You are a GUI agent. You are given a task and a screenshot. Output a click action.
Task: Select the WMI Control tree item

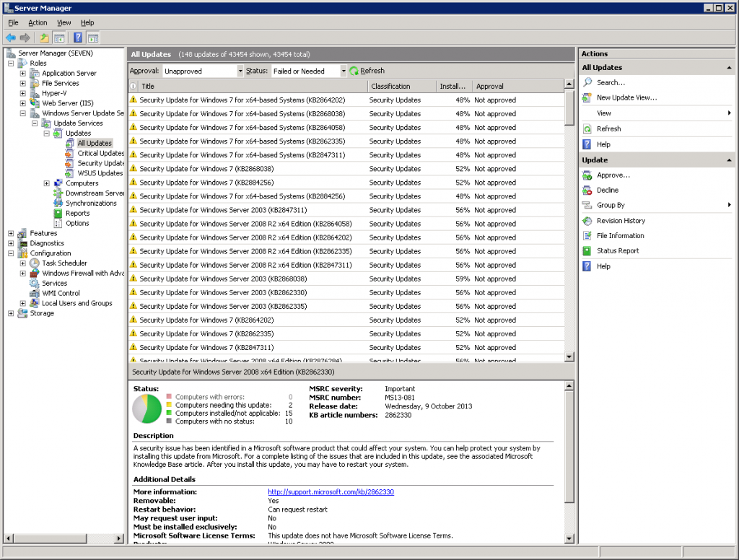pyautogui.click(x=61, y=293)
